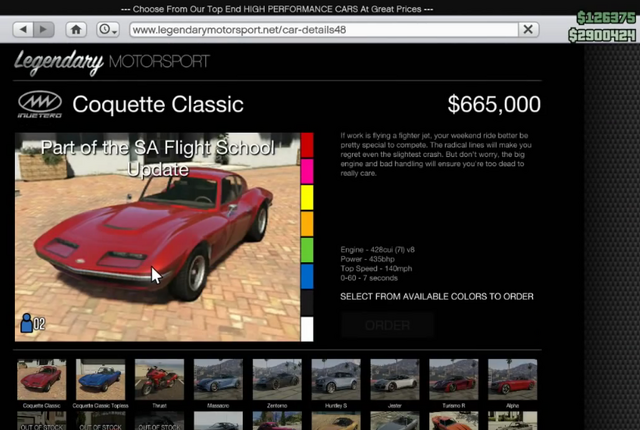Click the Legendary Motorsport logo
This screenshot has width=640, height=430.
point(112,62)
